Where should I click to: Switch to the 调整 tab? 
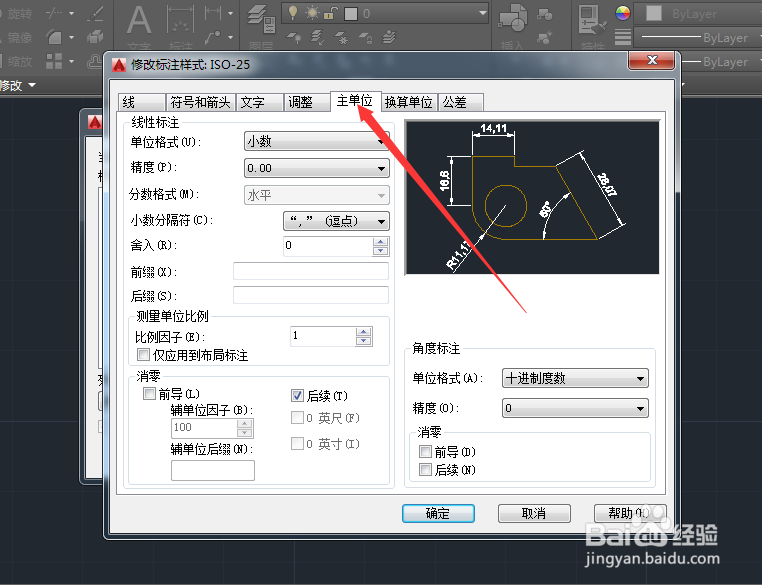point(307,102)
